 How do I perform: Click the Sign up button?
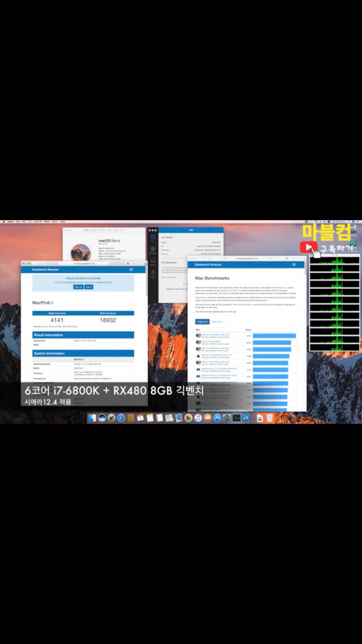[x=78, y=287]
